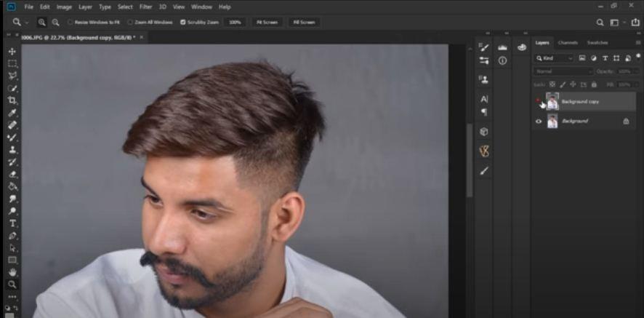Select the Rectangular Marquee tool
Viewport: 644px width, 318px height.
tap(12, 64)
